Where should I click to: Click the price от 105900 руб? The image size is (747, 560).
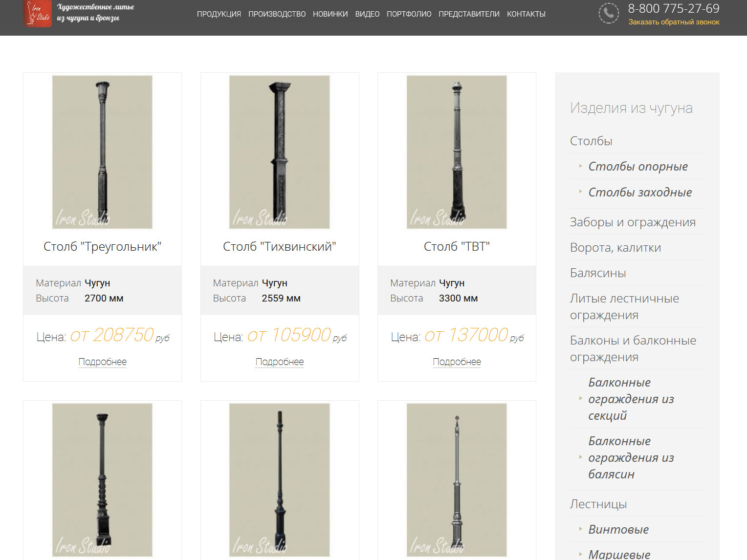[x=297, y=335]
